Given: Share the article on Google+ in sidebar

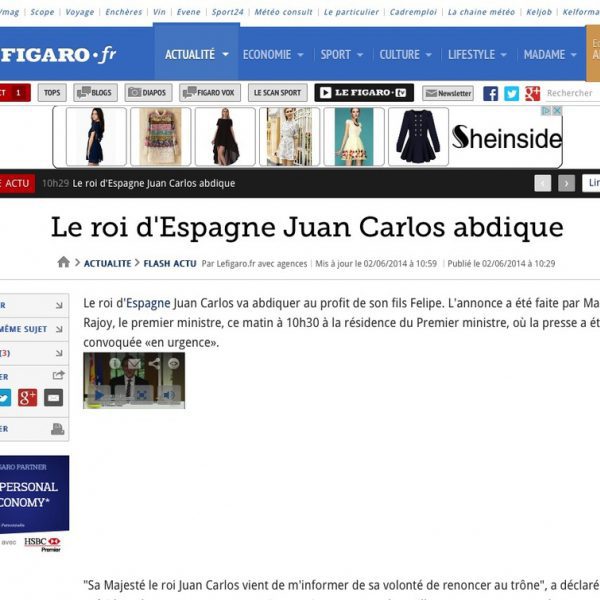Looking at the screenshot, I should tap(27, 397).
